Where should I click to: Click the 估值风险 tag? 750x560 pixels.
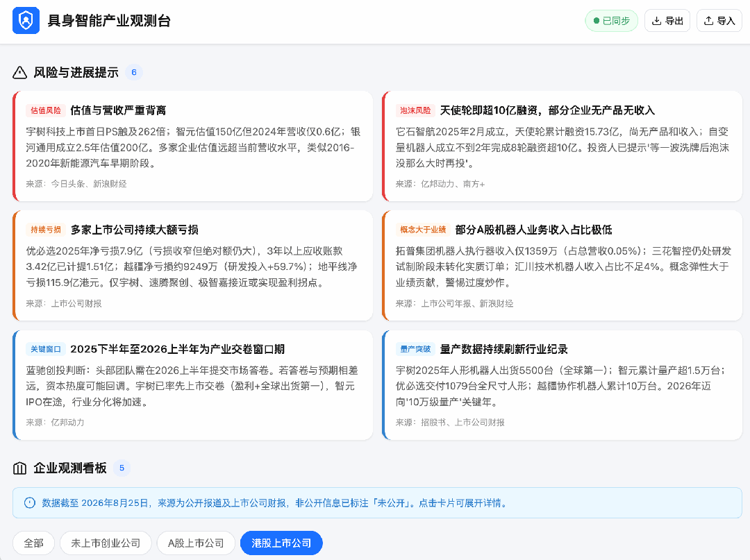coord(46,110)
